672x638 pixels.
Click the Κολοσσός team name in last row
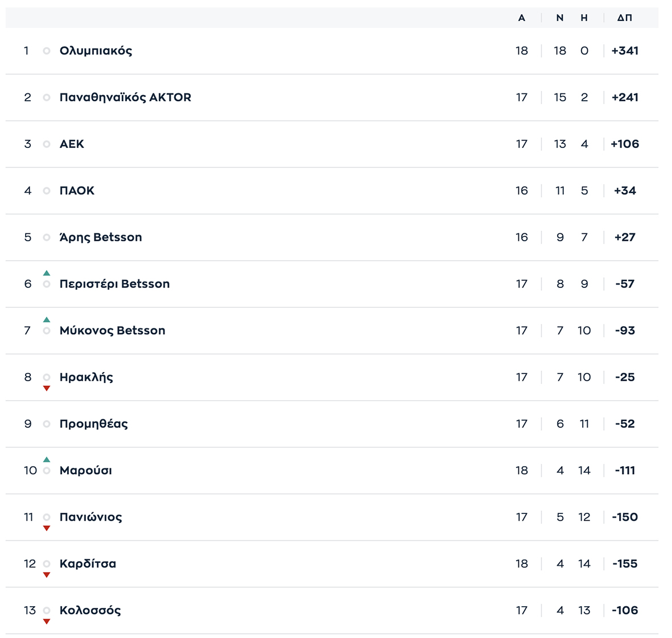point(90,611)
